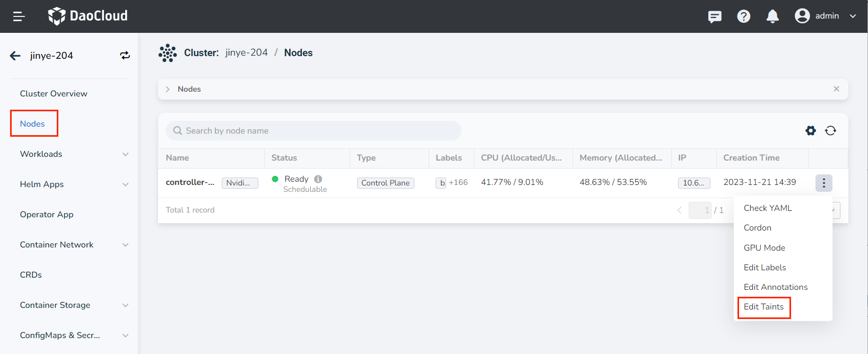Click the info icon next to Ready

pos(318,179)
